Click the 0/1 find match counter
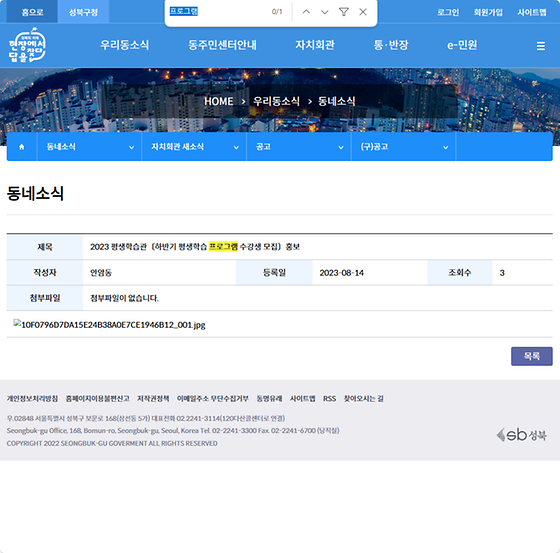Viewport: 560px width, 553px height. tap(277, 12)
